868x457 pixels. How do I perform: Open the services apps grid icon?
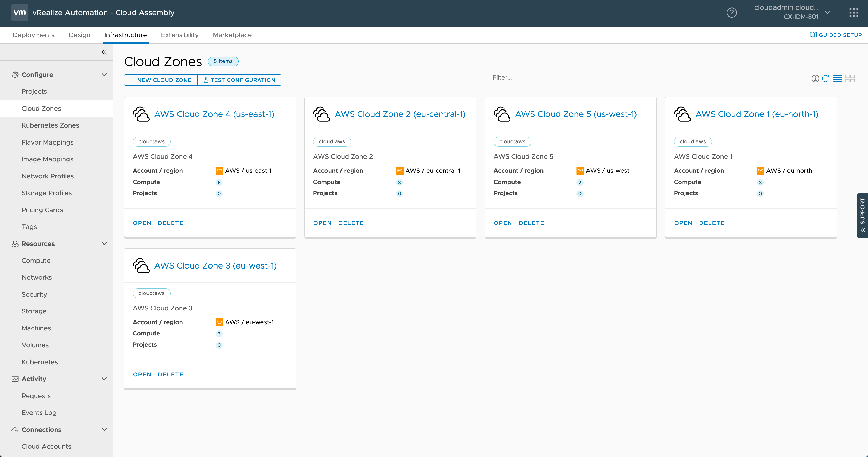tap(854, 13)
